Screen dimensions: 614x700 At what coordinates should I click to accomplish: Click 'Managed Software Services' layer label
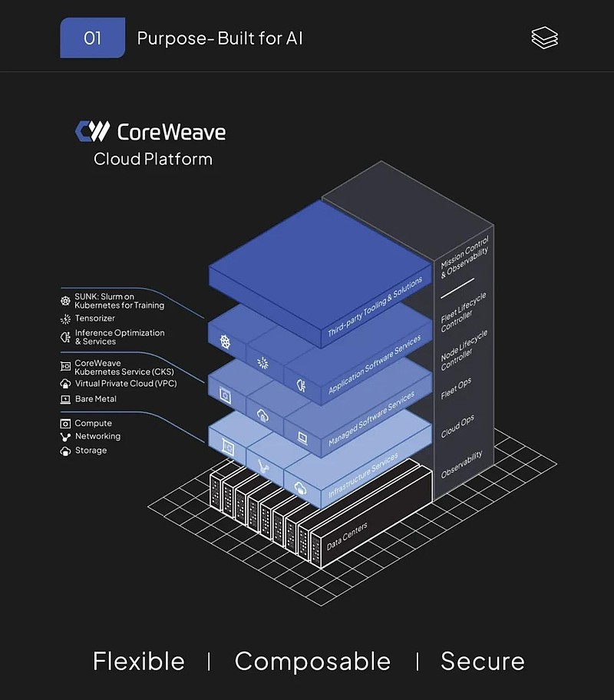[x=371, y=419]
